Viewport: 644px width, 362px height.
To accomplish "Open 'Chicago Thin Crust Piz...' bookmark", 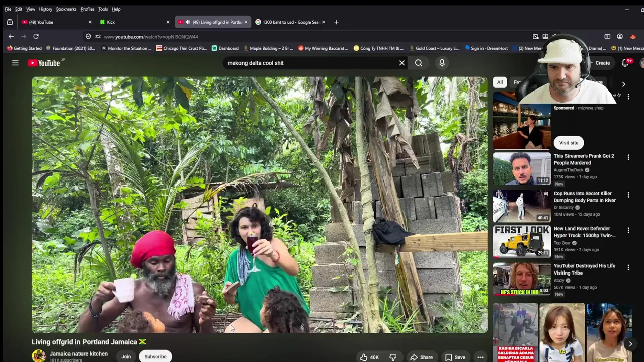I will pyautogui.click(x=182, y=48).
